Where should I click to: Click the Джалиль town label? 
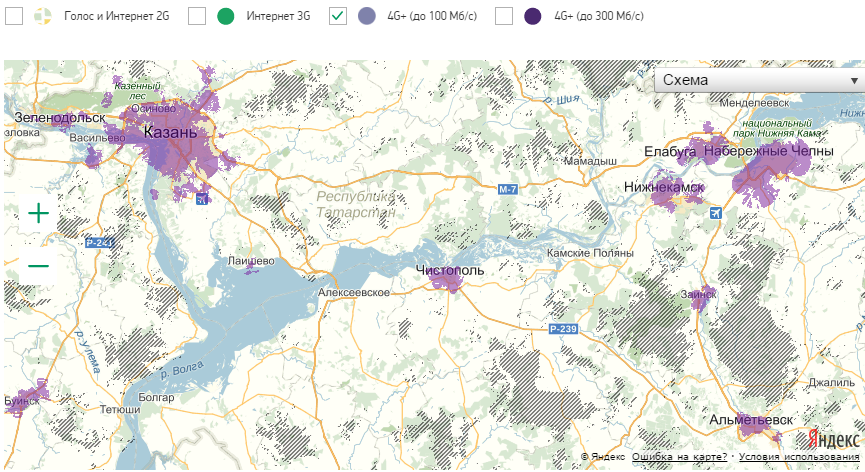pyautogui.click(x=832, y=382)
